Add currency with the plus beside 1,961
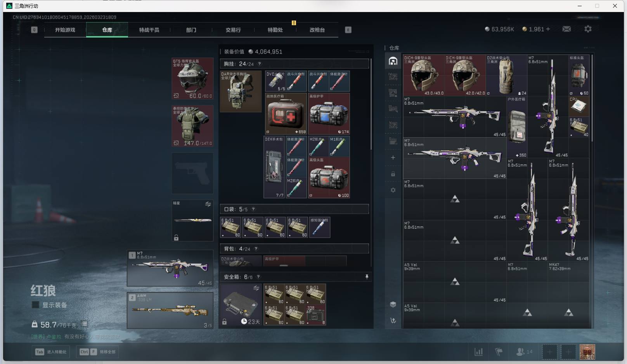Viewport: 627px width, 364px height. (x=548, y=29)
